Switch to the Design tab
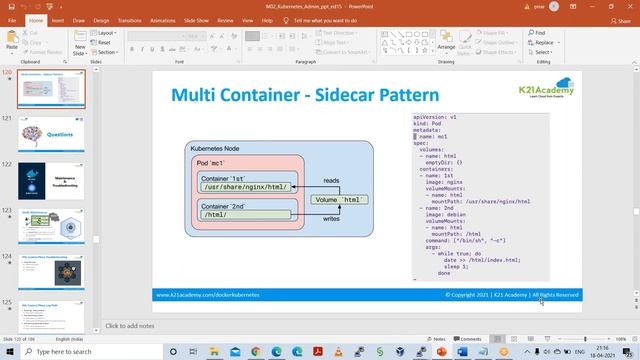This screenshot has width=640, height=360. (x=101, y=20)
